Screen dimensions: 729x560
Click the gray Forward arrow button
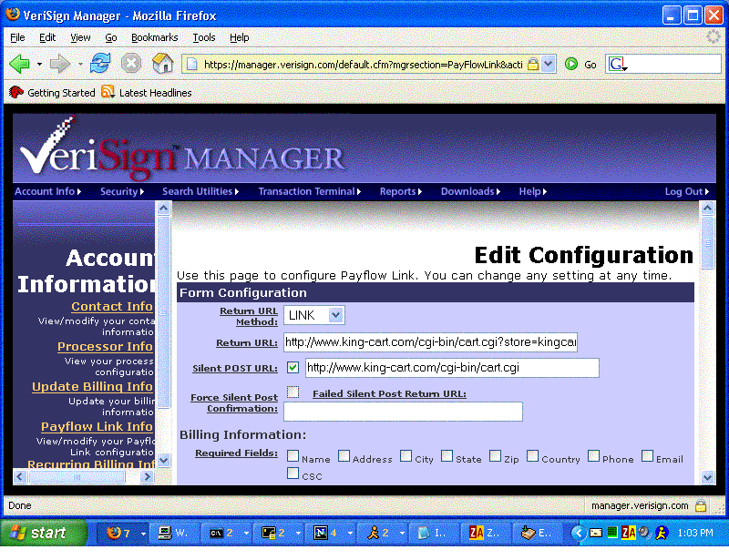tap(59, 64)
